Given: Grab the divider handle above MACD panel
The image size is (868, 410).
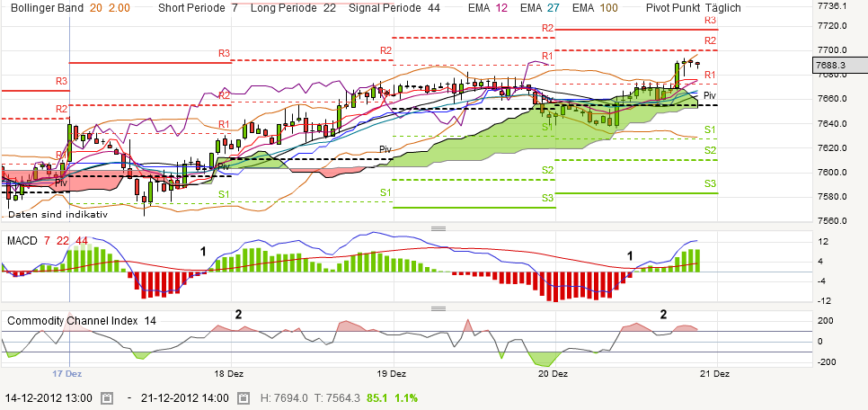Looking at the screenshot, I should click(438, 228).
